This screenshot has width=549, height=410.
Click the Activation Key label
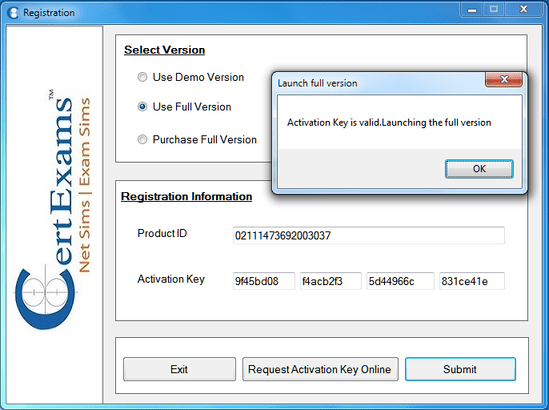[x=171, y=279]
